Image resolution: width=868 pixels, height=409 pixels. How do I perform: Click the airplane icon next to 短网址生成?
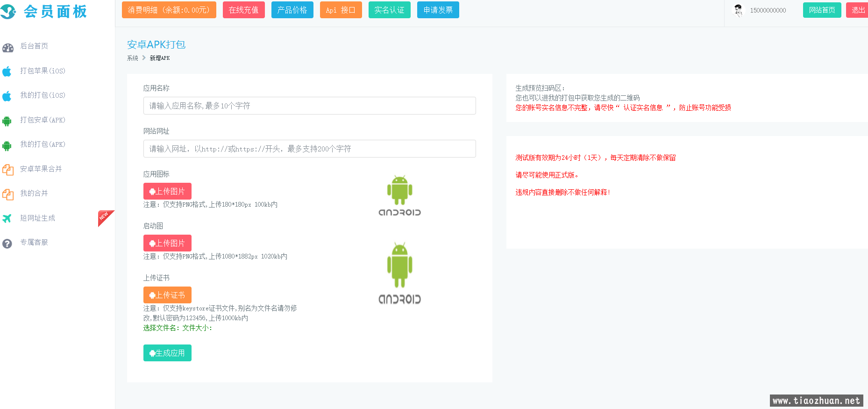[x=7, y=218]
